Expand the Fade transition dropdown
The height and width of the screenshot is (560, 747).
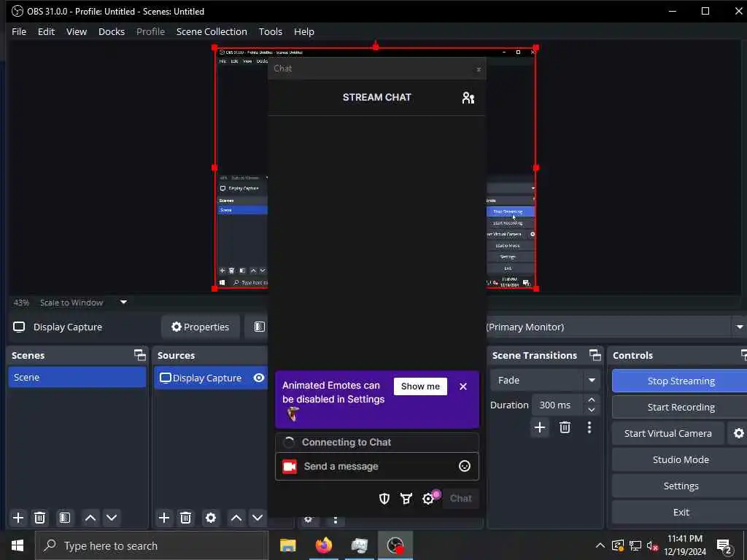click(x=592, y=380)
